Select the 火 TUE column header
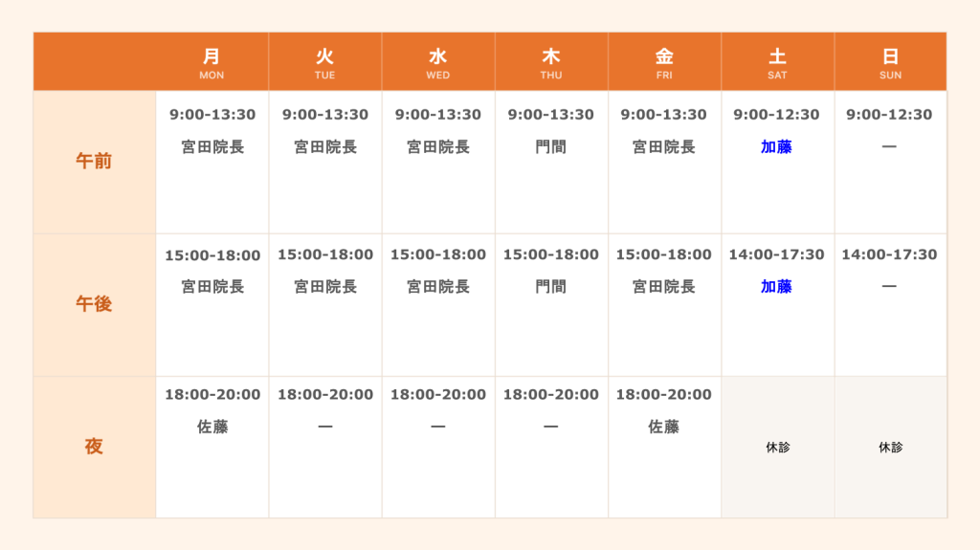 [x=325, y=62]
